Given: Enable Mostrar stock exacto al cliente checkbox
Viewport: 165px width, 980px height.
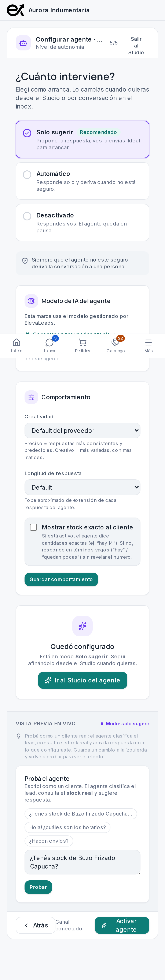Looking at the screenshot, I should (33, 527).
